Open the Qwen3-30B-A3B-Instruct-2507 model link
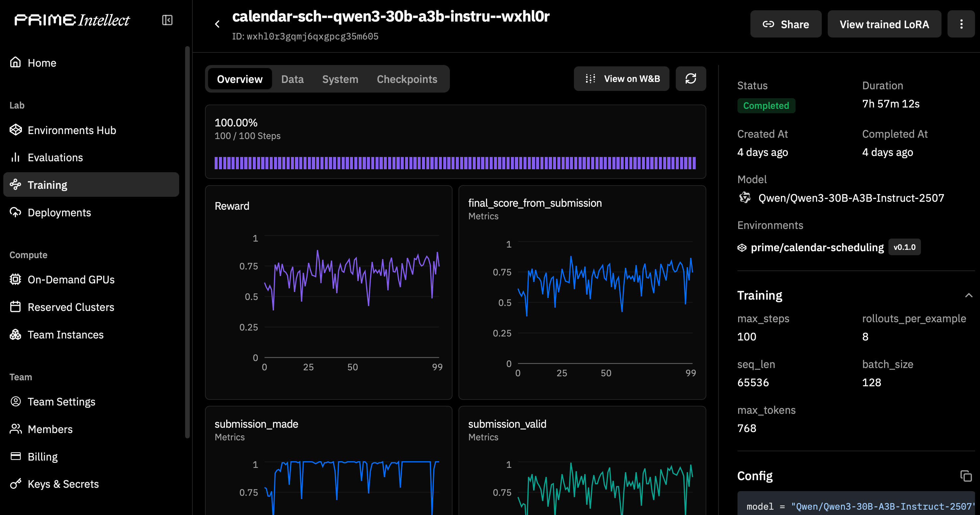The height and width of the screenshot is (515, 980). pyautogui.click(x=851, y=198)
